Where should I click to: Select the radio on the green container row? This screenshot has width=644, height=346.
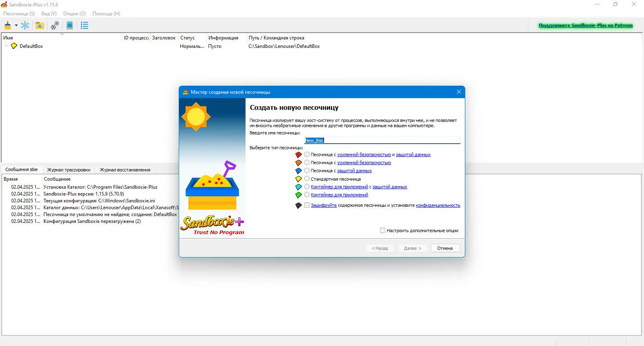coord(307,195)
